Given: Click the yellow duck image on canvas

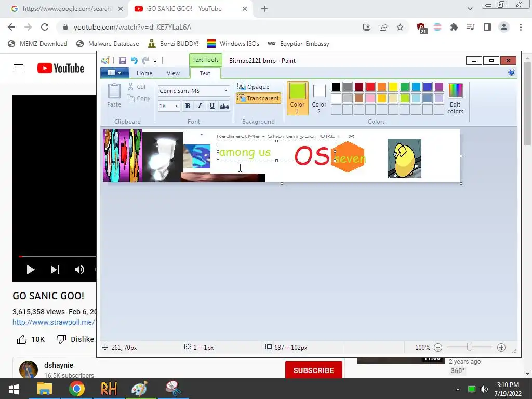Looking at the screenshot, I should 404,158.
